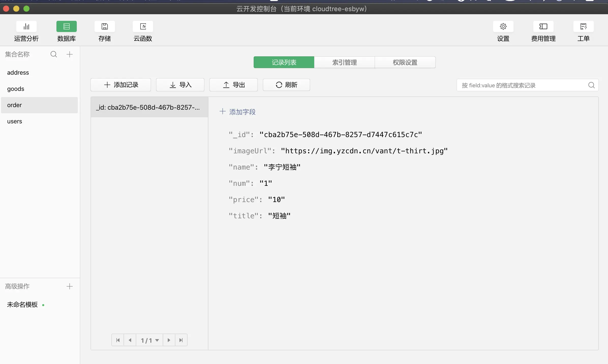
Task: Jump to the first page of records
Action: (118, 340)
